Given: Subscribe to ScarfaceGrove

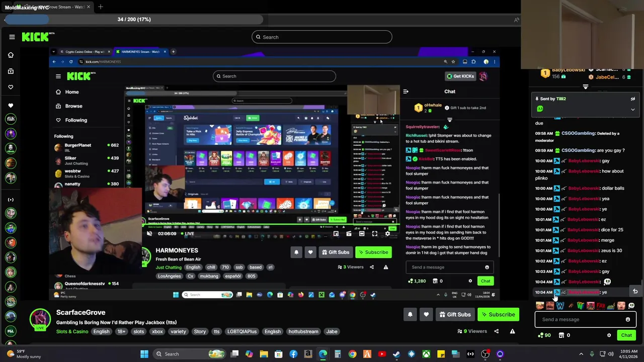Looking at the screenshot, I should point(498,314).
